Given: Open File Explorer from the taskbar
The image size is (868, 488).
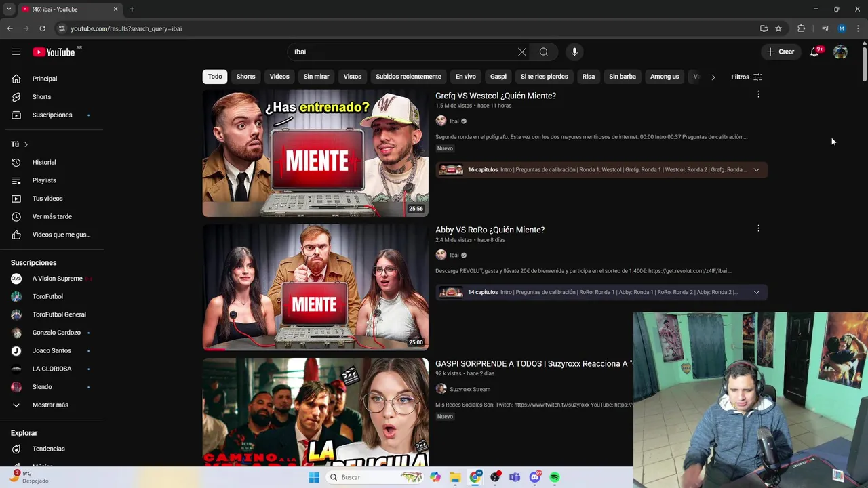Looking at the screenshot, I should pyautogui.click(x=455, y=477).
